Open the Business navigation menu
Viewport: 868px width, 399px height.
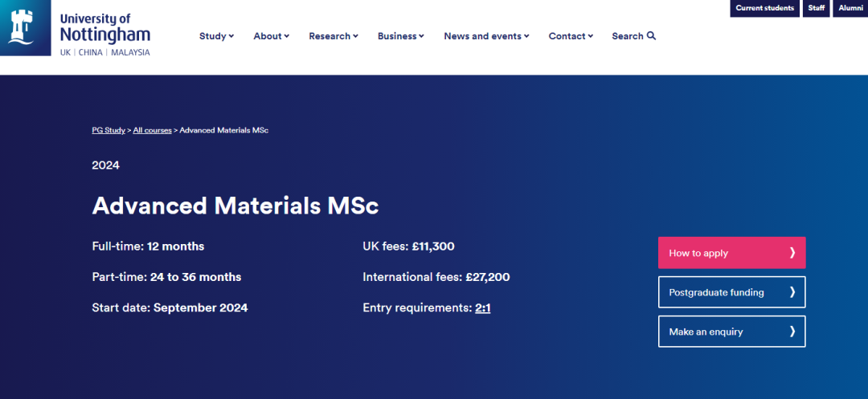pos(400,36)
